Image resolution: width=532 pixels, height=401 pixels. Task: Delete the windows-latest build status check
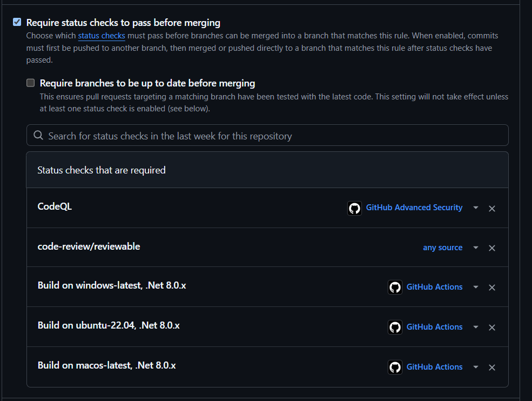pos(491,288)
